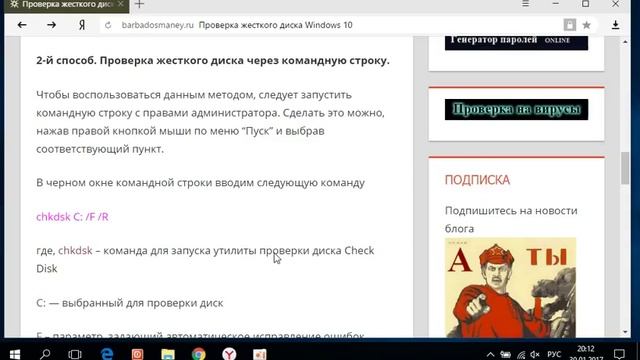The image size is (640, 360).
Task: Launch Google Chrome from the taskbar
Action: 198,354
